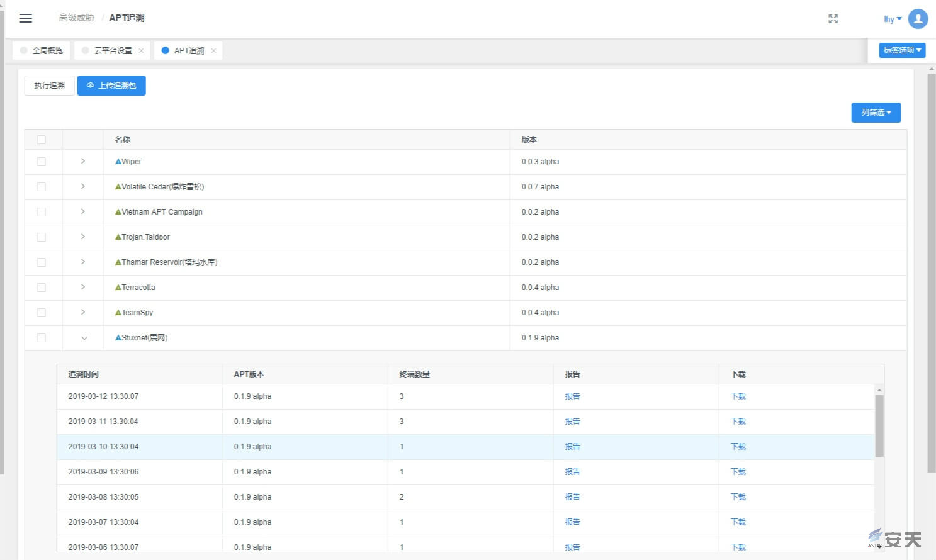
Task: Download the 2019-03-10 13:30:04 record
Action: tap(738, 447)
